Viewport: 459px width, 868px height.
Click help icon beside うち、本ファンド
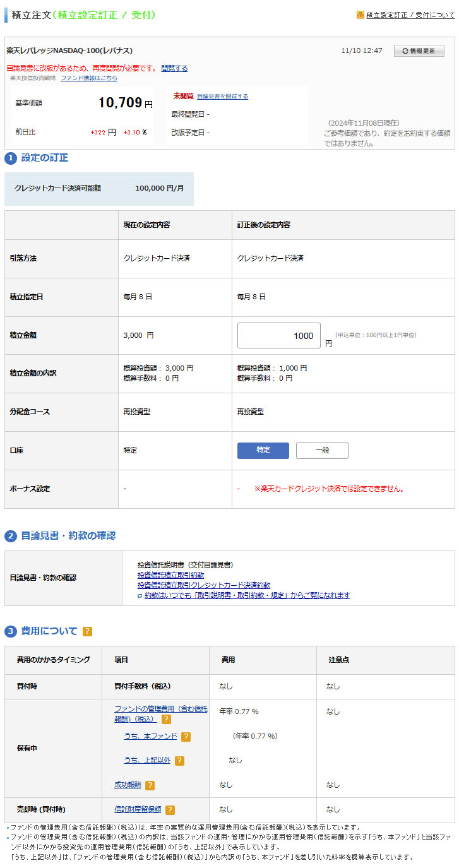(x=186, y=737)
